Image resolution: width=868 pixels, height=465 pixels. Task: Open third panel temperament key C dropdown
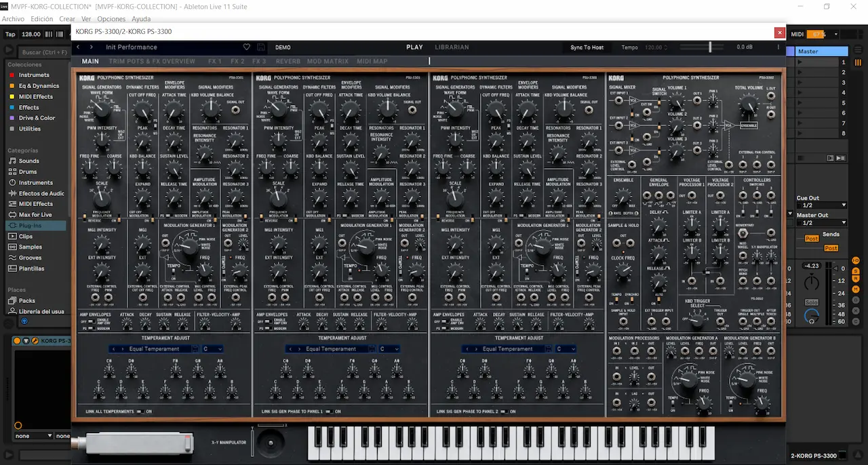click(565, 349)
